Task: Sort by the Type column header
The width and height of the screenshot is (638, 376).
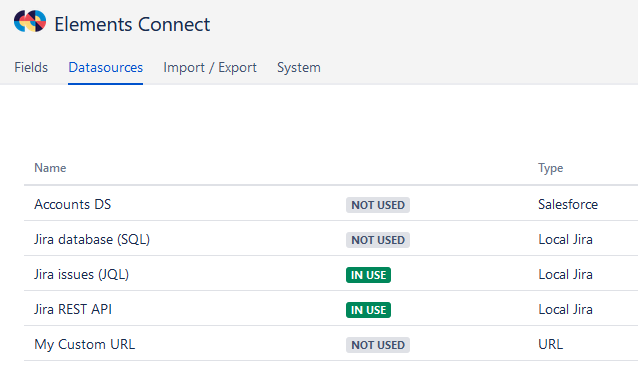Action: click(551, 168)
